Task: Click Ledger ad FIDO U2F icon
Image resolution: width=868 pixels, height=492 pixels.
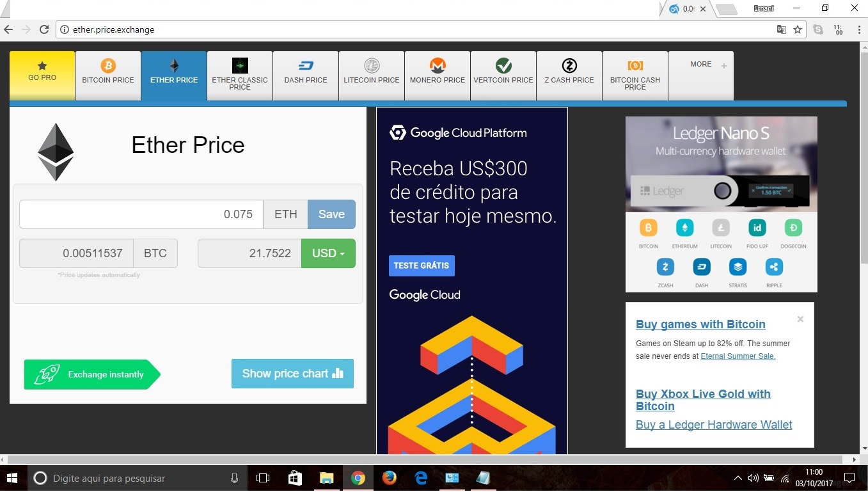Action: pos(757,228)
